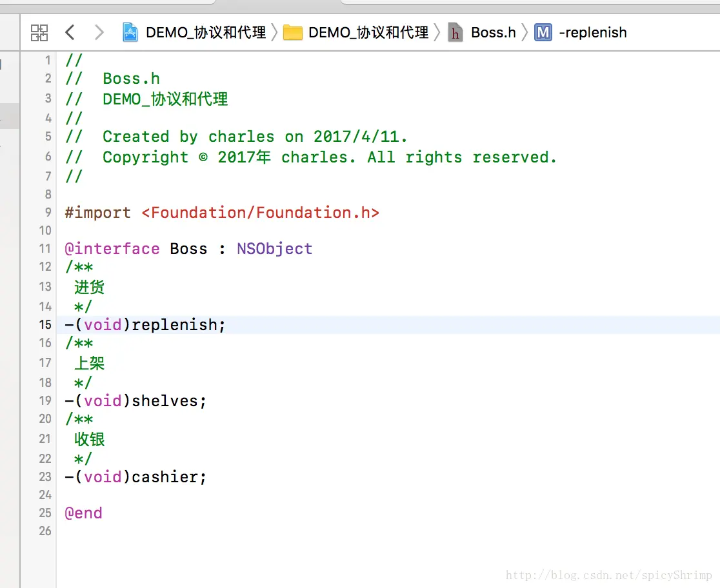The height and width of the screenshot is (588, 720).
Task: Click the 上架 comment text
Action: [90, 363]
